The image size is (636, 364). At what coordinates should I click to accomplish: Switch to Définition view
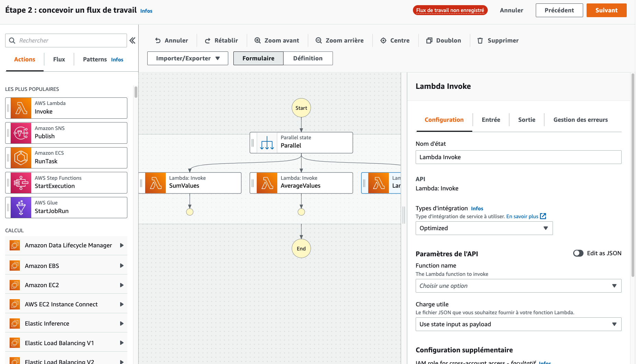[x=308, y=58]
